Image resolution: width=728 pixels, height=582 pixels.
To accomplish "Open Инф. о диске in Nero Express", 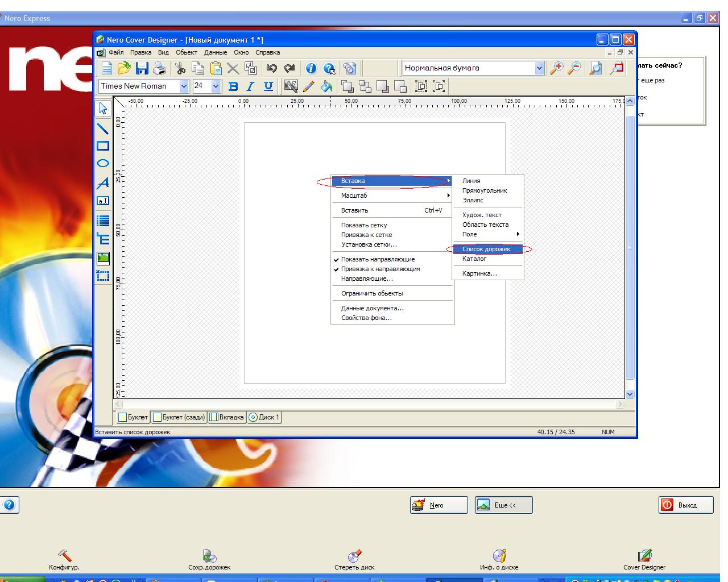I will pyautogui.click(x=499, y=559).
